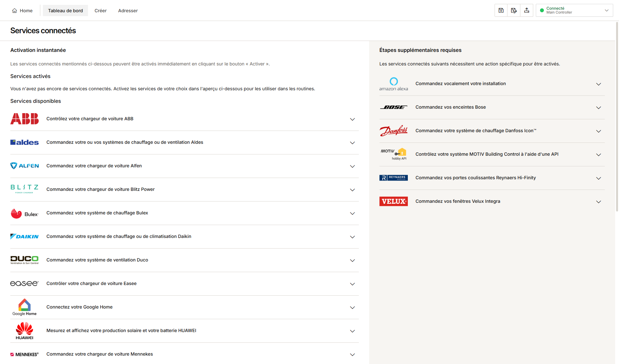Click the Danfoss logo
The height and width of the screenshot is (364, 619).
(x=394, y=131)
